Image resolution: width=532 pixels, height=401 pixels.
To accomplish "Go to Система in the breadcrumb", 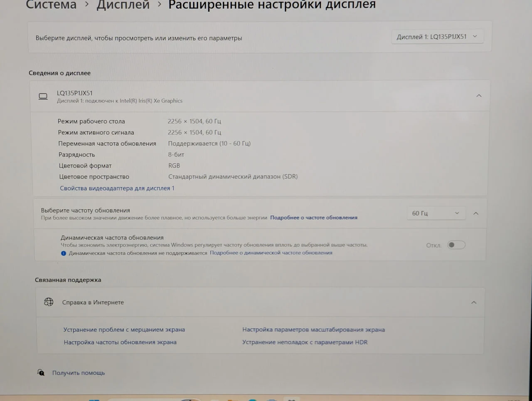I will coord(51,5).
